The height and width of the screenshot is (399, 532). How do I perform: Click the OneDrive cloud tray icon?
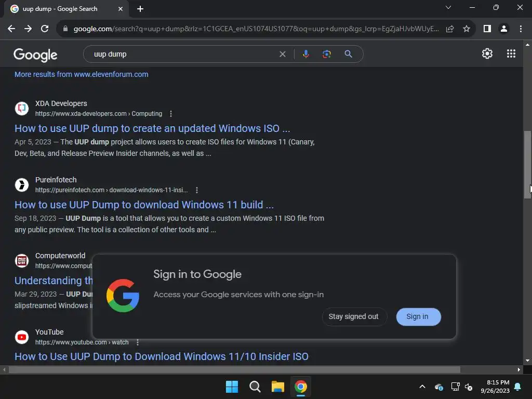coord(438,387)
